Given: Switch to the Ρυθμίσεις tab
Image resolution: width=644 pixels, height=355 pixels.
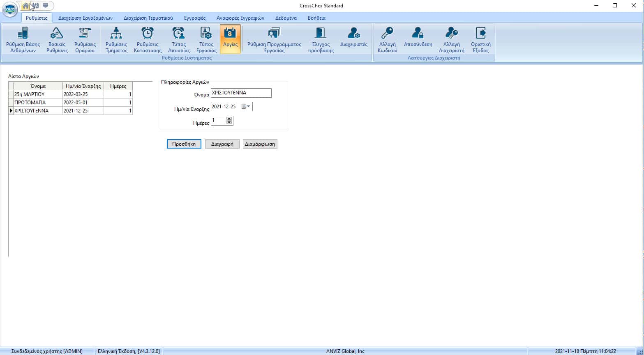Looking at the screenshot, I should point(37,18).
